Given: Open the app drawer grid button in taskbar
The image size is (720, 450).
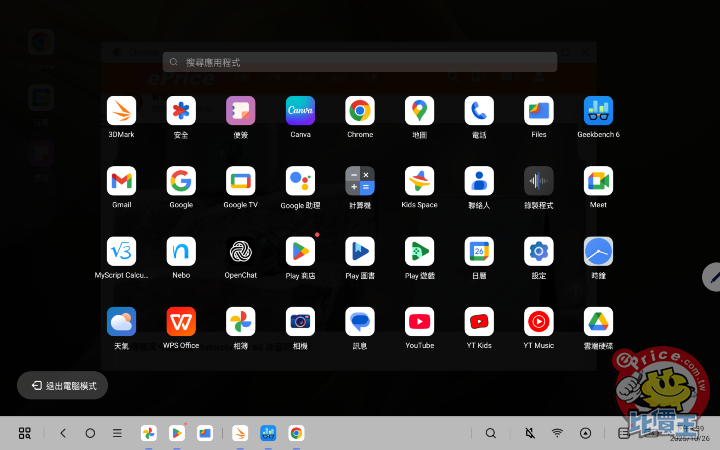Looking at the screenshot, I should coord(25,433).
